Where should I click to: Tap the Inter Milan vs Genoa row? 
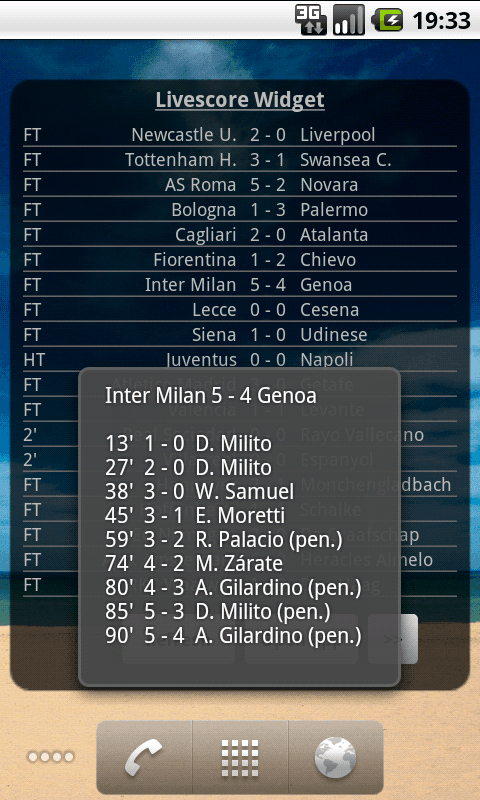pos(240,285)
